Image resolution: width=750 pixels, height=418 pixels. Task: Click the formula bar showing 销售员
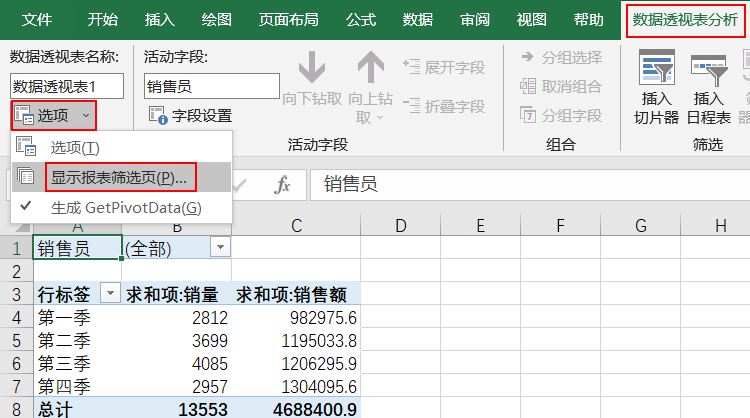(530, 185)
